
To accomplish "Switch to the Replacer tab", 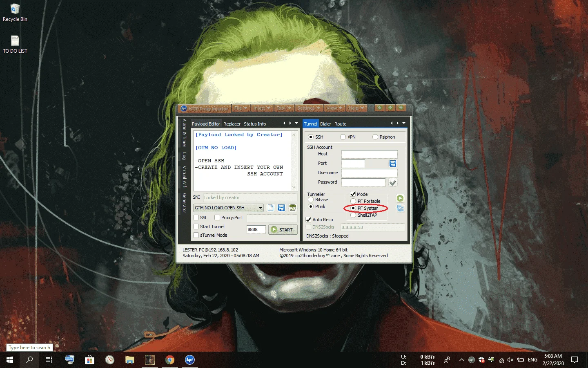I will [232, 124].
